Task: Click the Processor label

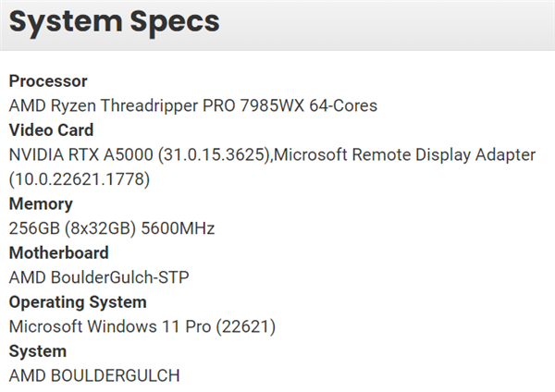Action: (48, 81)
